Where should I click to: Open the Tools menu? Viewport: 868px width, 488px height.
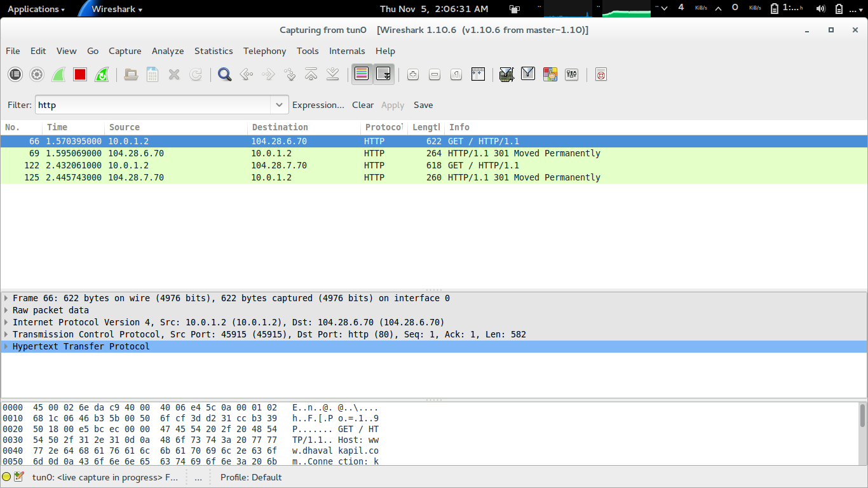(x=308, y=51)
